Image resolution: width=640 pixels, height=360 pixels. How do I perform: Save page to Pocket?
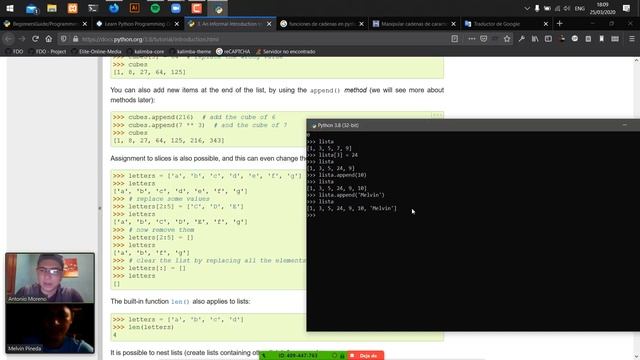[484, 39]
